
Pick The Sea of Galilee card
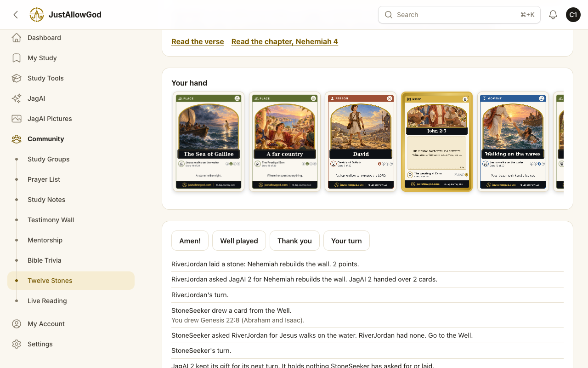pyautogui.click(x=209, y=142)
